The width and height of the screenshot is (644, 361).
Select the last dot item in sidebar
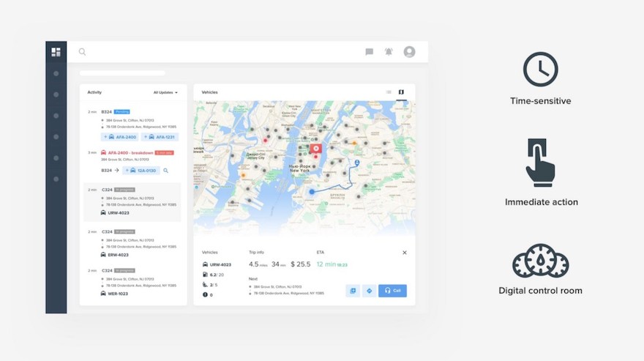[x=56, y=179]
